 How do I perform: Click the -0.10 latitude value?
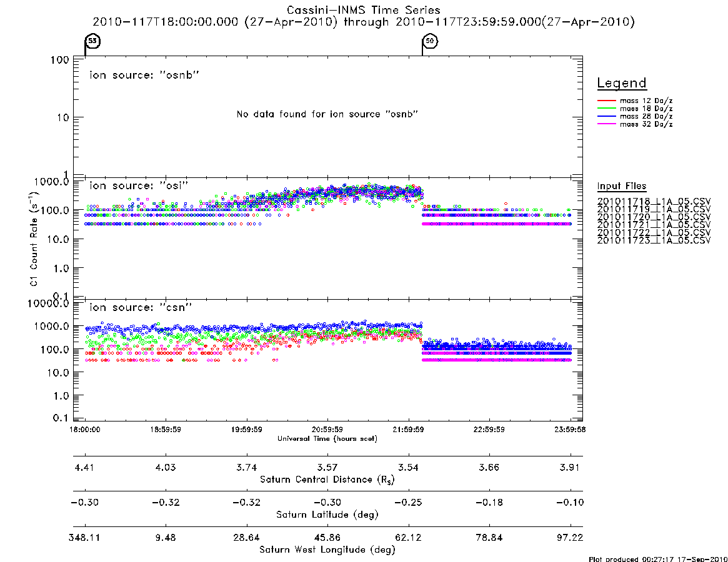point(570,503)
